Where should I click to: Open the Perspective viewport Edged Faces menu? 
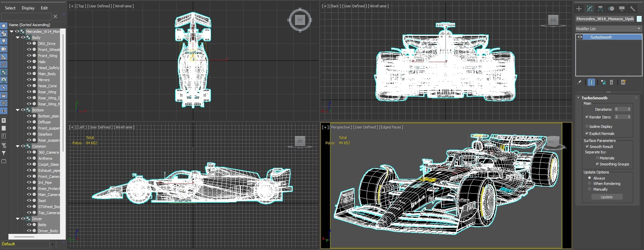391,127
